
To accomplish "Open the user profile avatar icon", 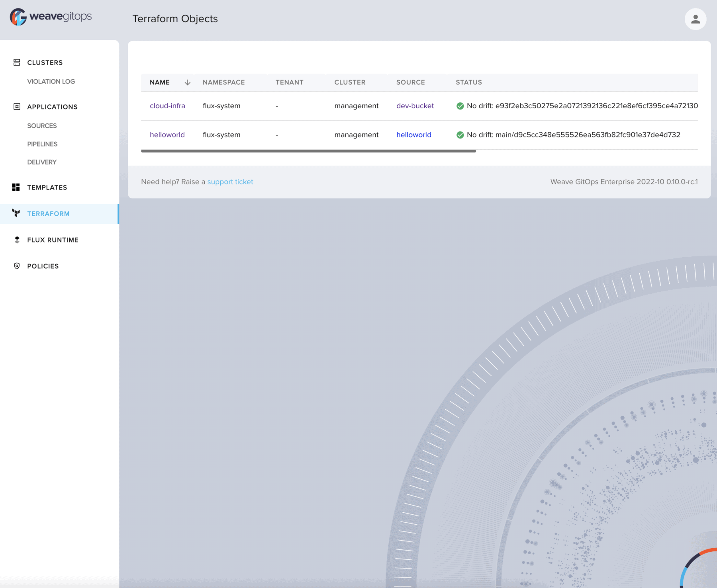I will (695, 19).
